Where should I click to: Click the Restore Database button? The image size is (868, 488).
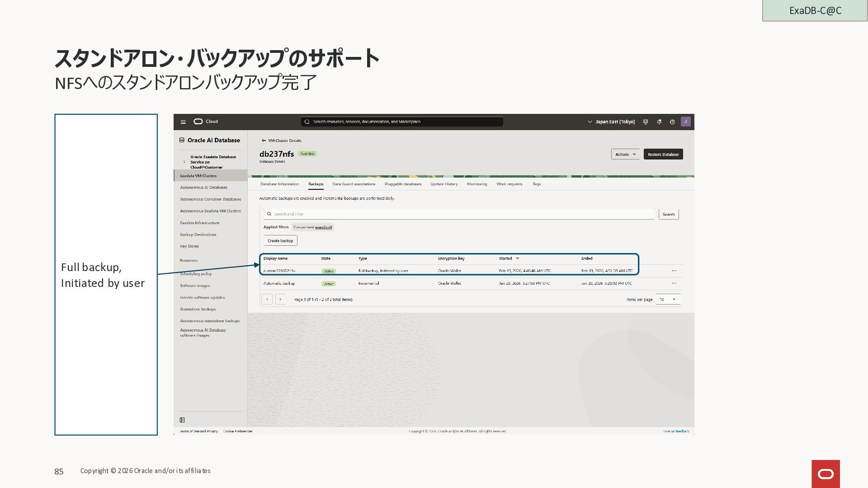pyautogui.click(x=663, y=155)
